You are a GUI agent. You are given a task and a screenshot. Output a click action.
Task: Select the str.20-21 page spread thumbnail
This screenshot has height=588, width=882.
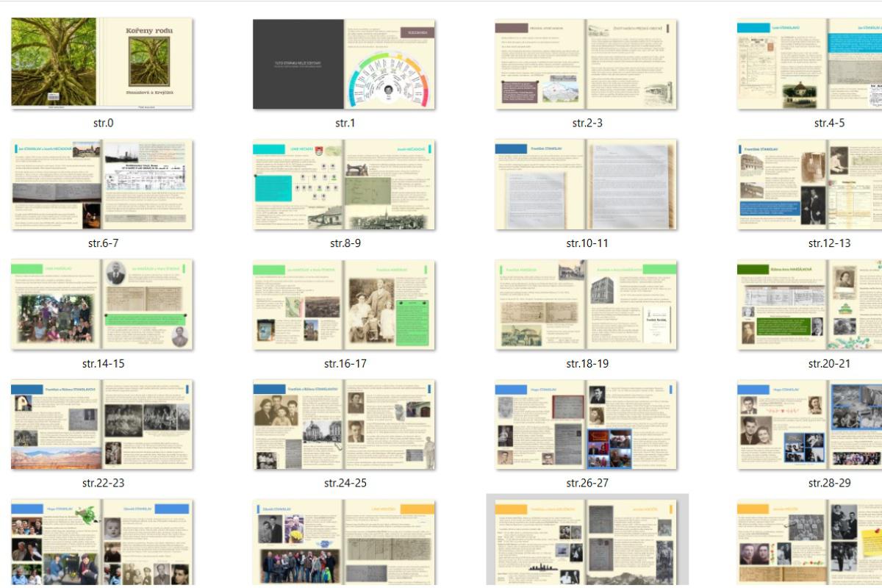click(810, 304)
